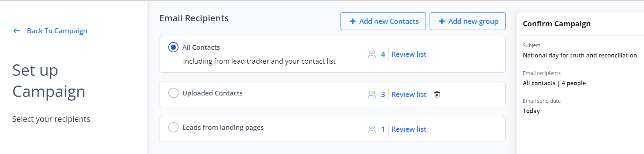Choose the Leads from landing pages radio option
This screenshot has height=154, width=644.
pyautogui.click(x=173, y=127)
